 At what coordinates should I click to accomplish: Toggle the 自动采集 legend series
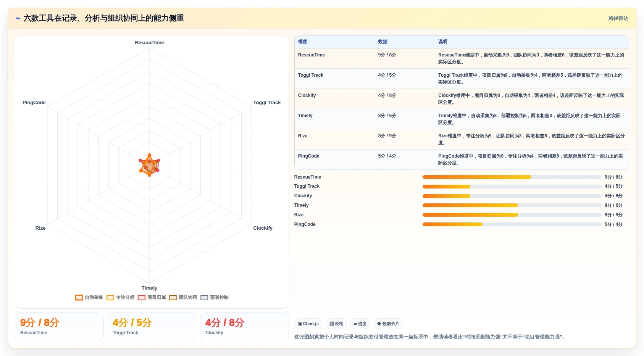click(x=89, y=298)
